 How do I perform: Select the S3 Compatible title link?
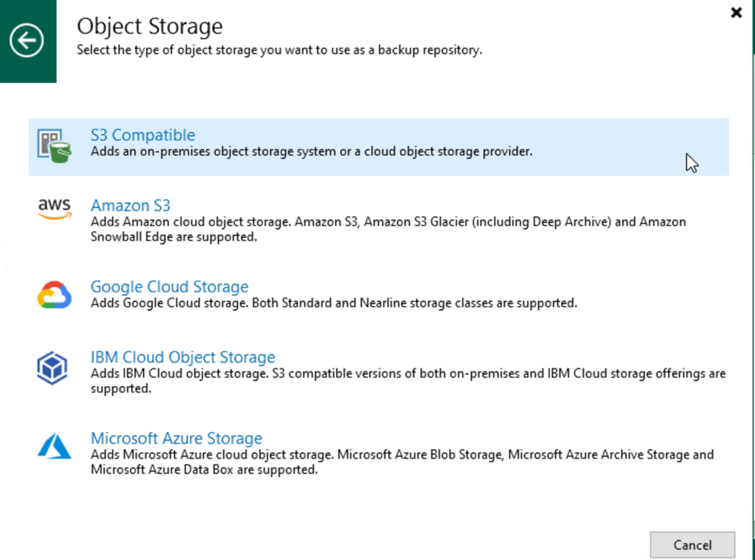143,135
